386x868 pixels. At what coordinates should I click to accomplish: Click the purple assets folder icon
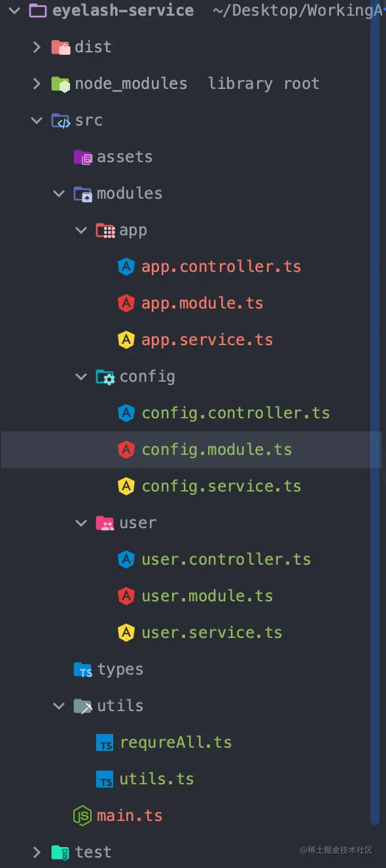(82, 157)
